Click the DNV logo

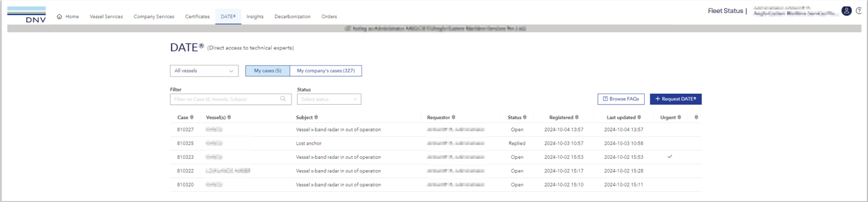[27, 15]
